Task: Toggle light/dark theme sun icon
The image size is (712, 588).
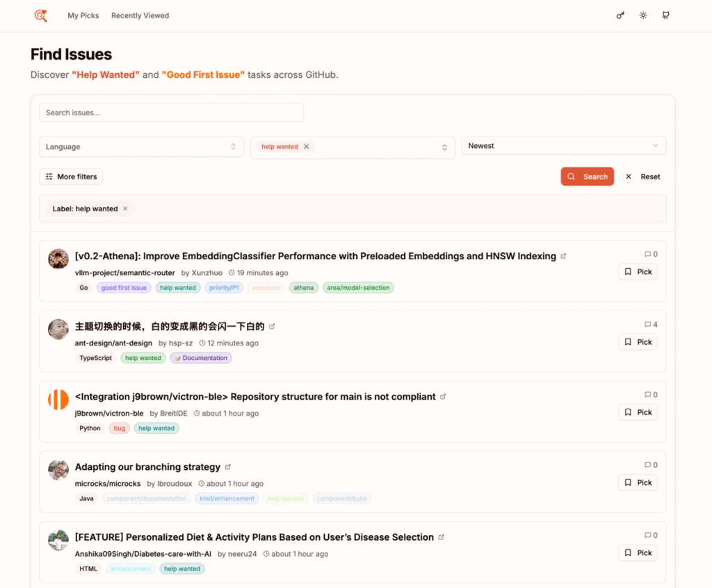Action: pyautogui.click(x=643, y=15)
